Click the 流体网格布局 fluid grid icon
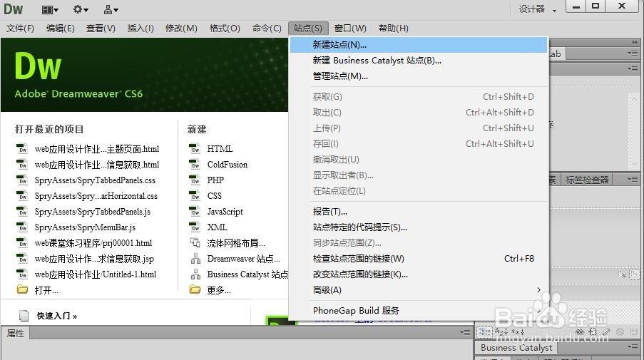 (195, 242)
